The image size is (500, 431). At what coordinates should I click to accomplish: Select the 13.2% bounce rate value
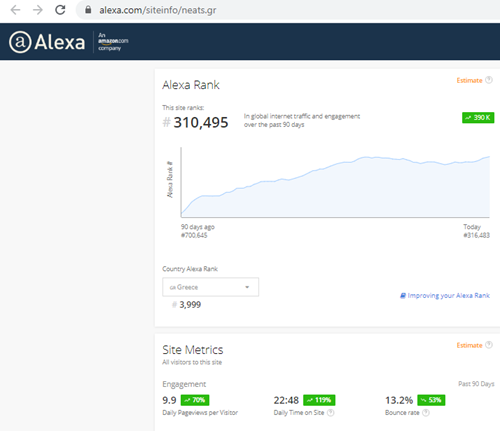click(x=399, y=400)
